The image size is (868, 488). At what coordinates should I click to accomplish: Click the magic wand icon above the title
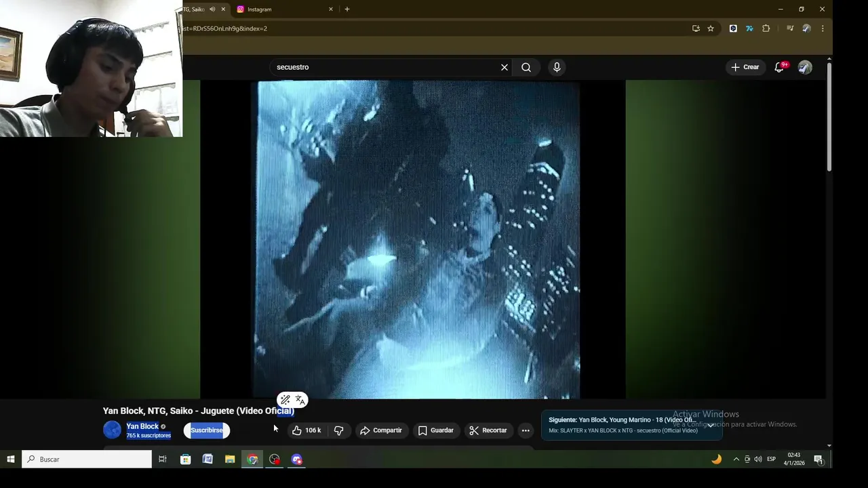(x=285, y=400)
